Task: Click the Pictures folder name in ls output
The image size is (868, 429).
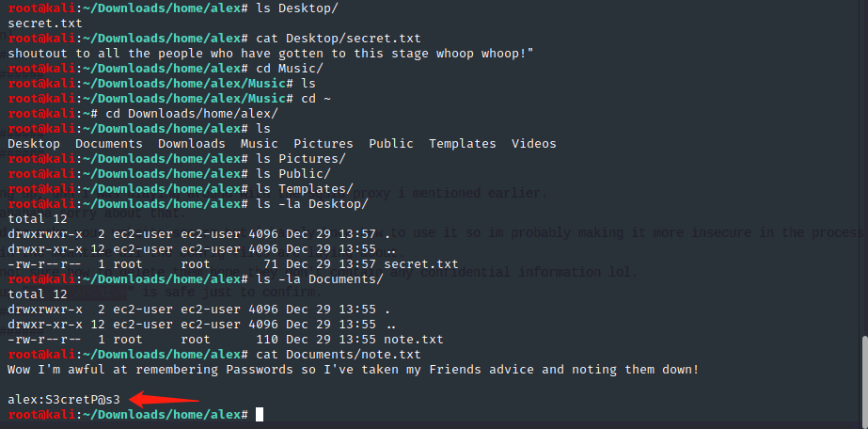Action: click(x=324, y=144)
